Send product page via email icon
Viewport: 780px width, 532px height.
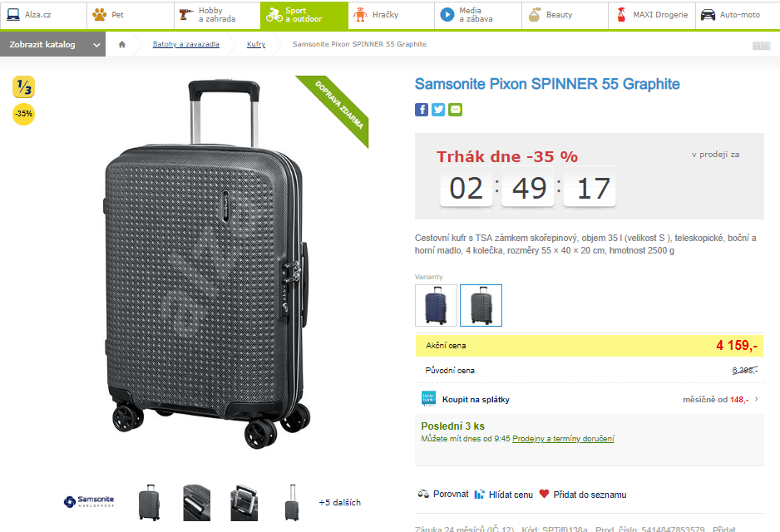tap(455, 109)
